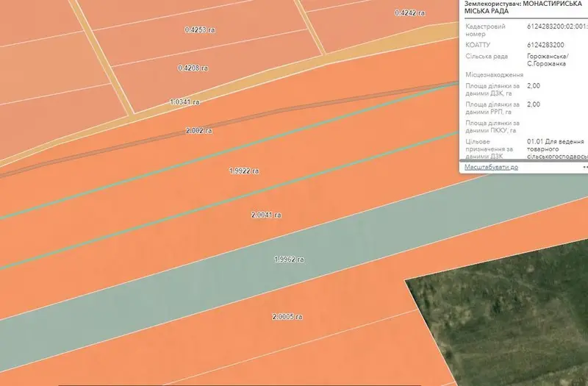Viewport: 588px width, 386px height.
Task: Click the 1.0341 га road strip parcel
Action: (184, 102)
